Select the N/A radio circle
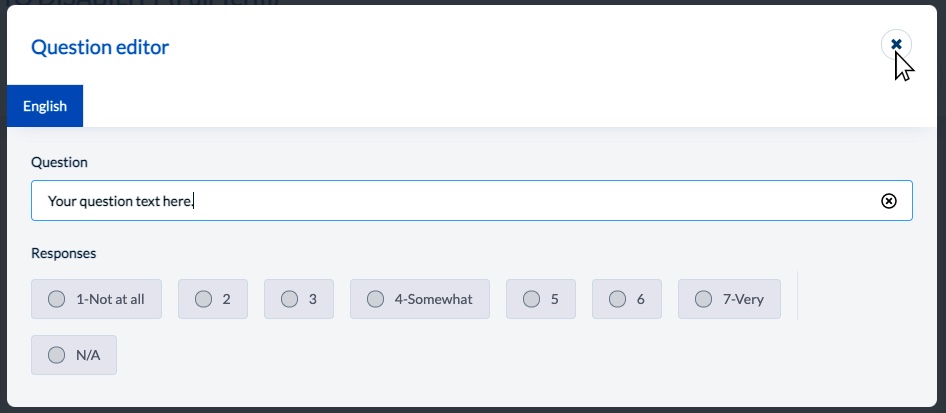 [56, 355]
